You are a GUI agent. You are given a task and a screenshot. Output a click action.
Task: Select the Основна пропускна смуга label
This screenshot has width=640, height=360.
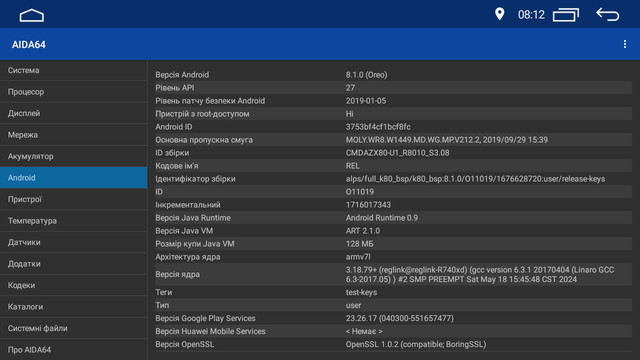(204, 140)
